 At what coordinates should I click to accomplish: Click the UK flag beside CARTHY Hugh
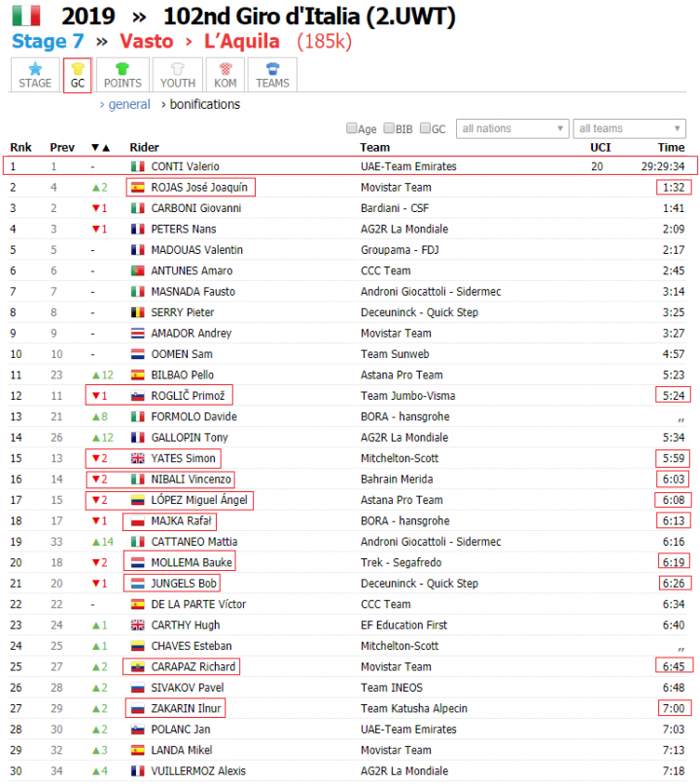tap(137, 625)
